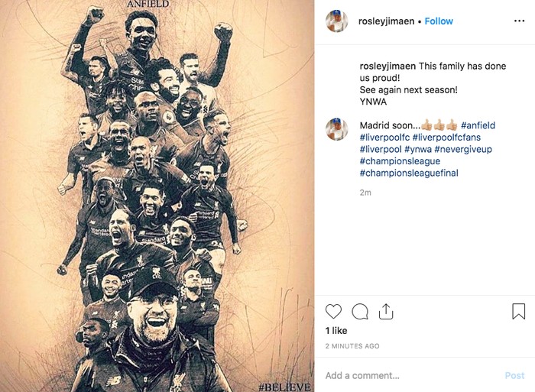Open the #liverpoolfcfans hashtag

446,138
